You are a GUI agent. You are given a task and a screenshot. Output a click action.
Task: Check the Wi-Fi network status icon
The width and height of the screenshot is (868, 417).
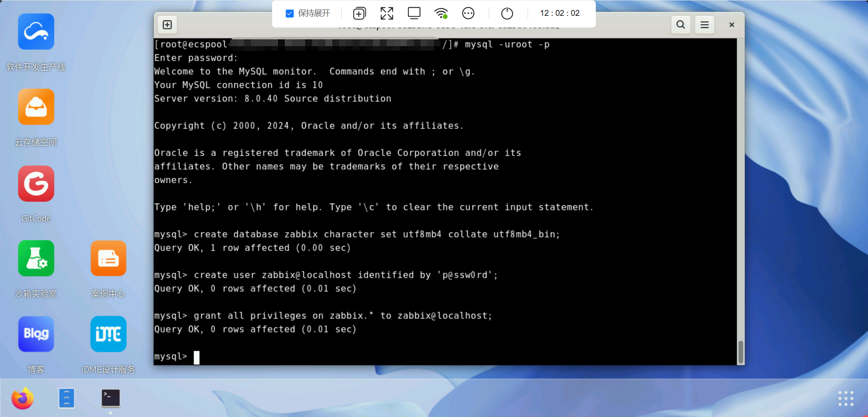pyautogui.click(x=441, y=13)
